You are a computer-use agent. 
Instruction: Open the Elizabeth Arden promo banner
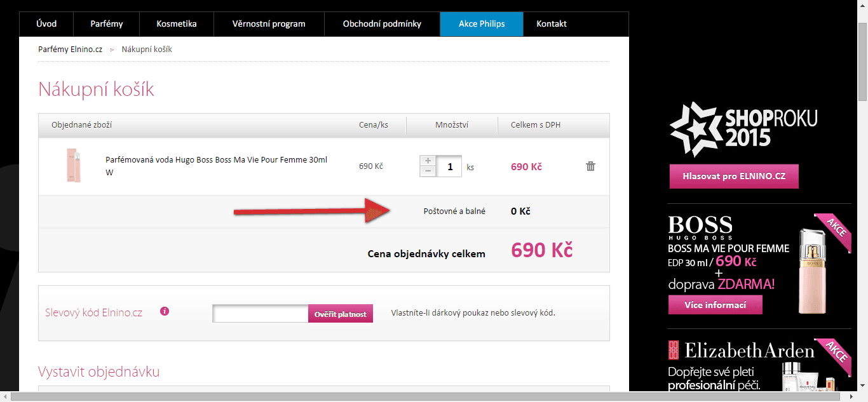pos(759,365)
